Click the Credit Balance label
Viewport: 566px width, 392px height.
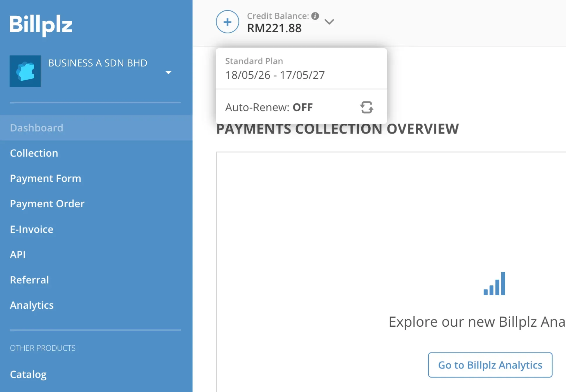(x=278, y=16)
